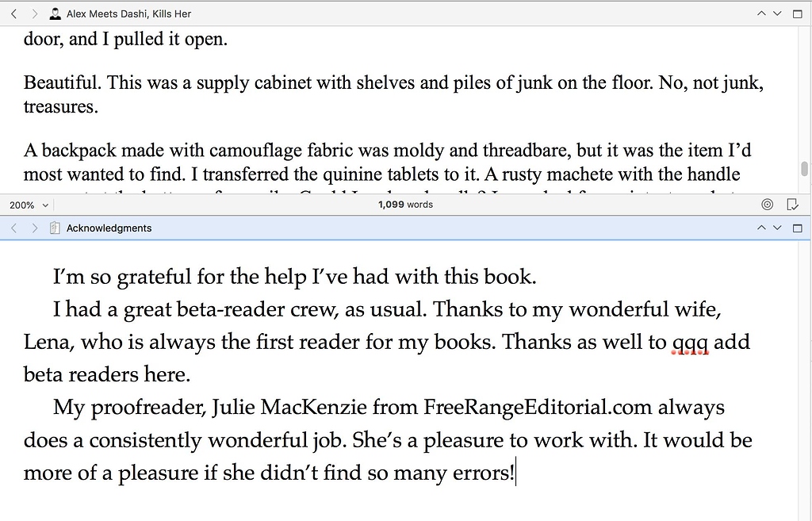The width and height of the screenshot is (812, 521).
Task: Click the red-underlined qqq placeholder text
Action: point(690,342)
